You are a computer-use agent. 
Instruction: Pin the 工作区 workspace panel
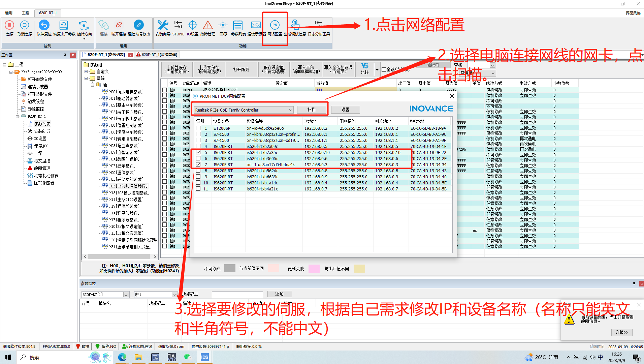[65, 55]
